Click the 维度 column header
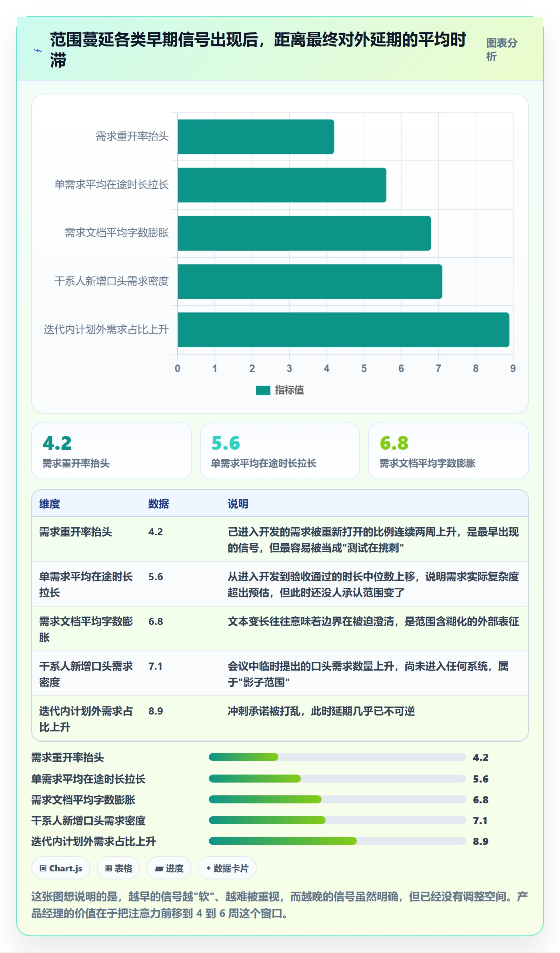Screen dimensions: 560x953 50,504
